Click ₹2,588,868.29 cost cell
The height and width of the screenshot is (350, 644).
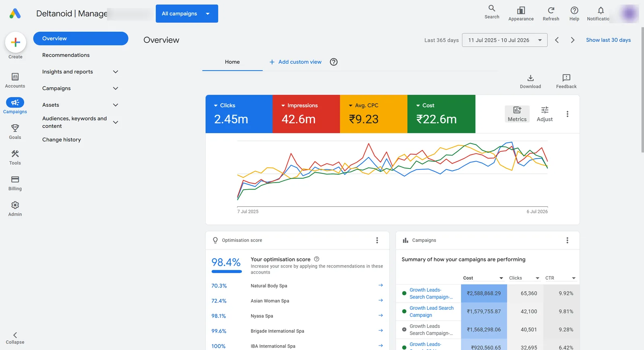pyautogui.click(x=484, y=293)
